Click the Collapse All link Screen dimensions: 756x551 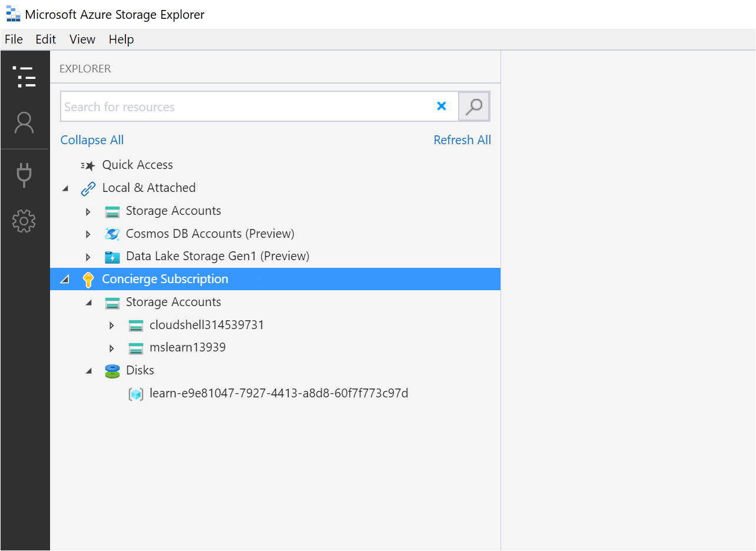click(91, 140)
